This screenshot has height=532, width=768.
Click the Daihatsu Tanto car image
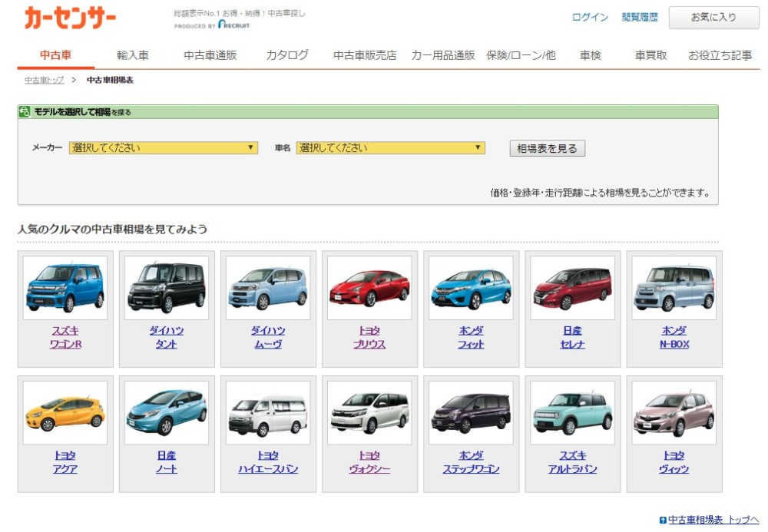click(x=167, y=288)
